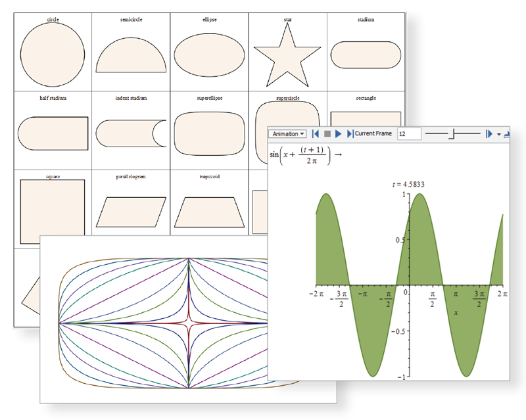The image size is (526, 420).
Task: Select the parallelogram shape
Action: tap(131, 212)
